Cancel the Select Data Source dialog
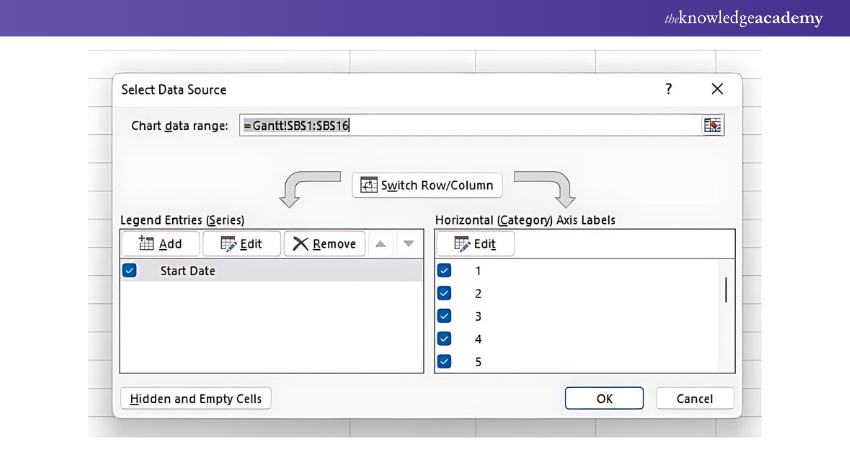Viewport: 850px width, 450px height. point(694,399)
